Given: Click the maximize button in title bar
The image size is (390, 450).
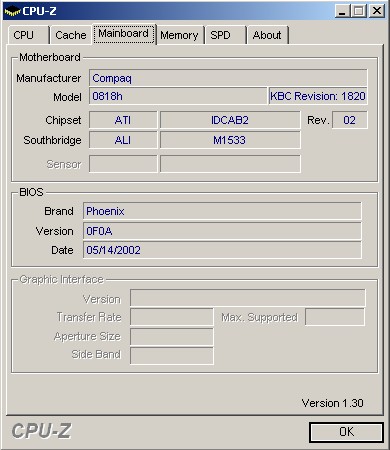Looking at the screenshot, I should point(359,11).
